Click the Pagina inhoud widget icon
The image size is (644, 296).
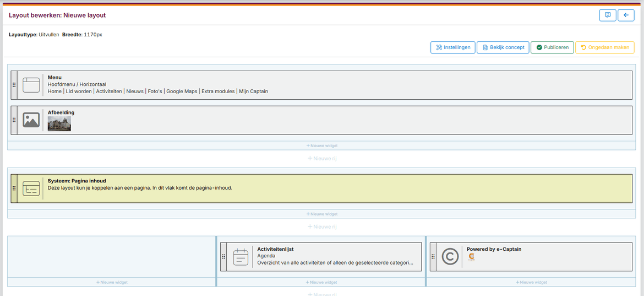[x=31, y=189]
